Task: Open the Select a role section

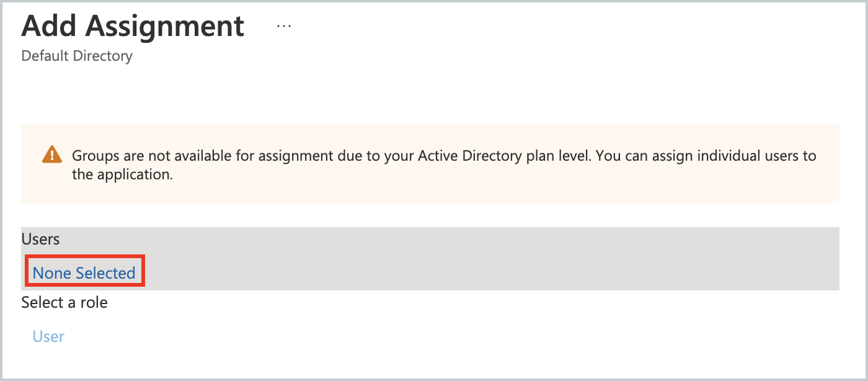Action: (64, 302)
